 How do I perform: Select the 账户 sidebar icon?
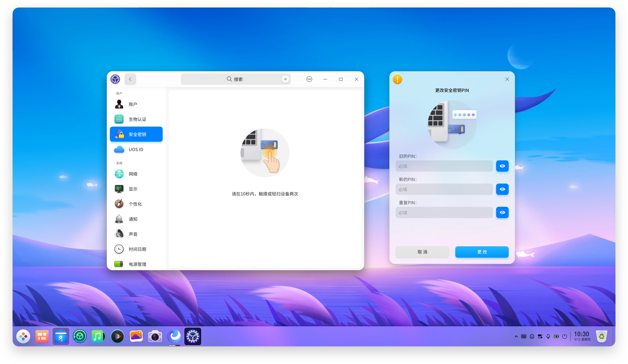coord(119,104)
